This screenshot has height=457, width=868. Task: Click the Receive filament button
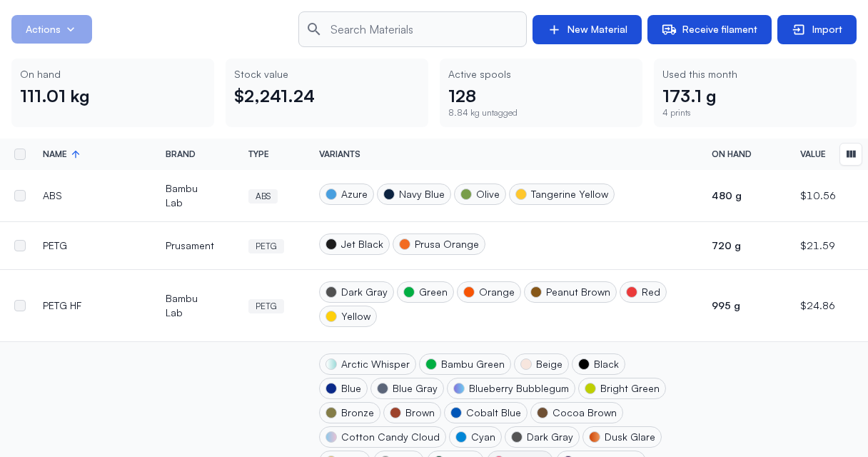[x=710, y=29]
